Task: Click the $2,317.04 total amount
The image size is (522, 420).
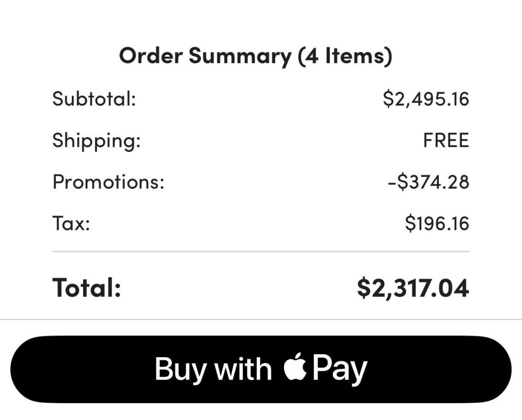Action: point(413,287)
